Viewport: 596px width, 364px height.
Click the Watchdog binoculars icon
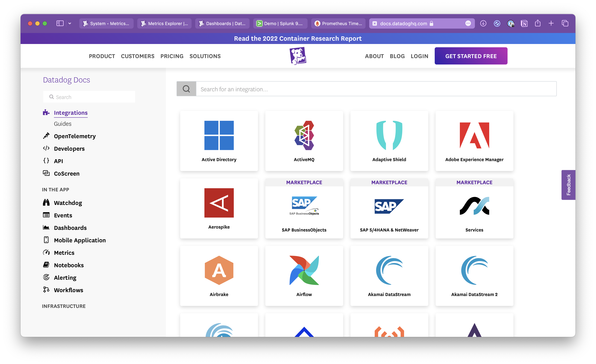click(x=46, y=203)
